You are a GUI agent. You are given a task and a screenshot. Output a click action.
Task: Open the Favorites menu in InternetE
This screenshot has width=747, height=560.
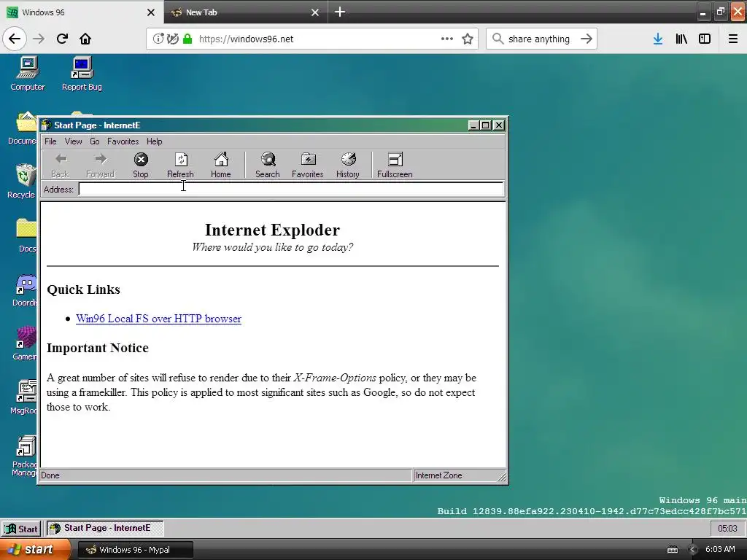[123, 141]
